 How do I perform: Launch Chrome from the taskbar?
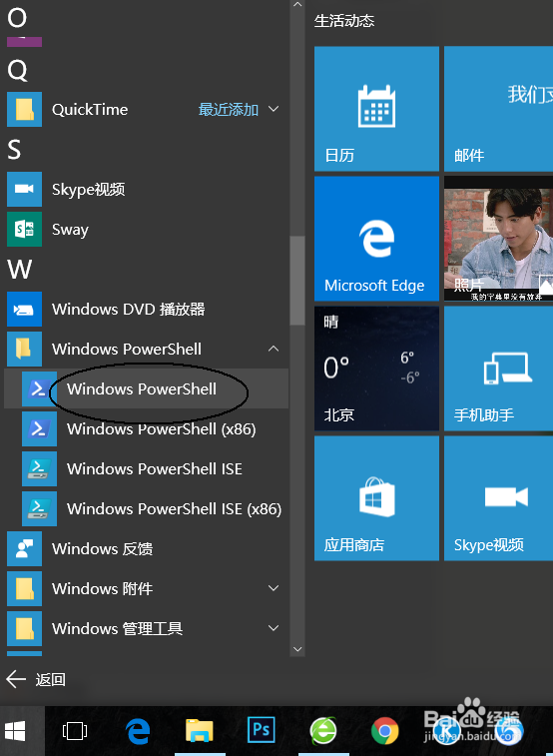pyautogui.click(x=385, y=731)
